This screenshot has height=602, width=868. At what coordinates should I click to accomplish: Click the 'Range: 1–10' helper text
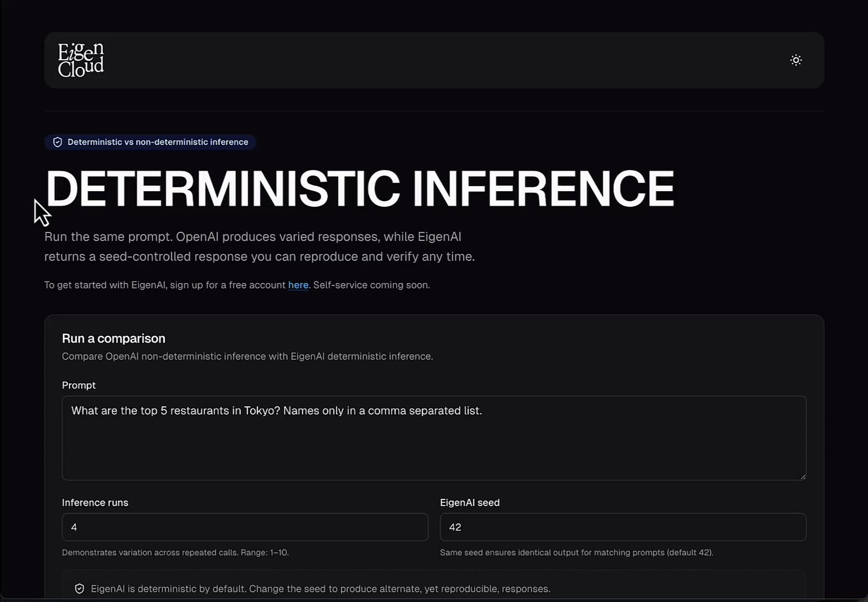pos(264,552)
